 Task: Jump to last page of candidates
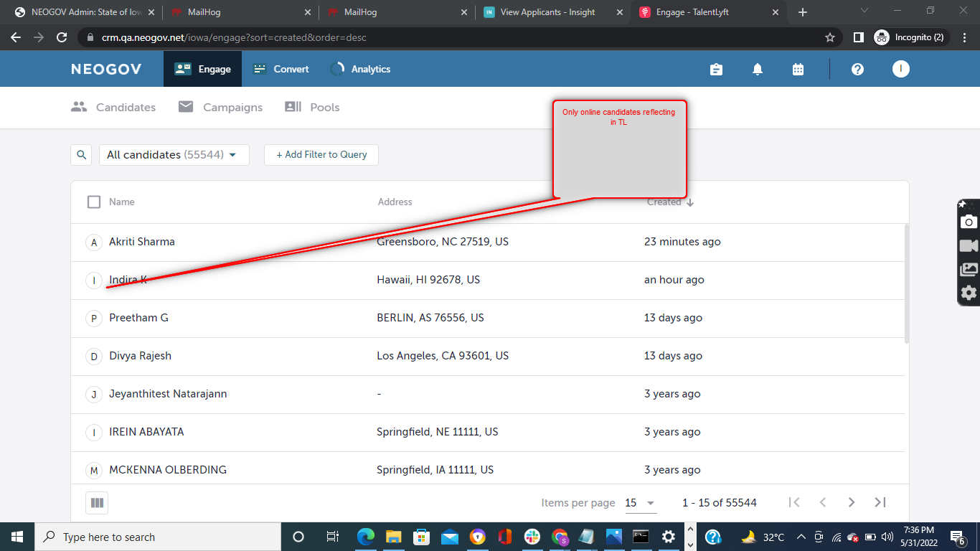tap(880, 502)
